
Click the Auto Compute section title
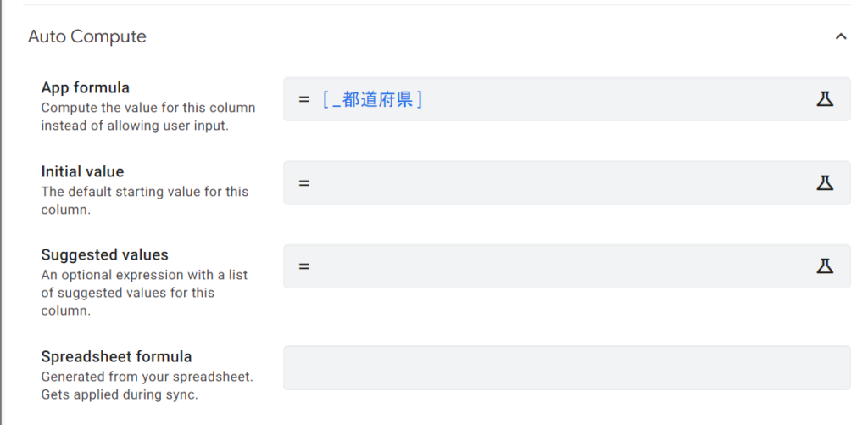(87, 36)
